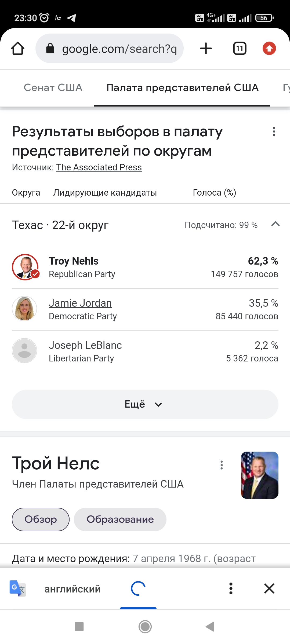Image resolution: width=290 pixels, height=644 pixels.
Task: Open The Associated Press source link
Action: pyautogui.click(x=99, y=167)
